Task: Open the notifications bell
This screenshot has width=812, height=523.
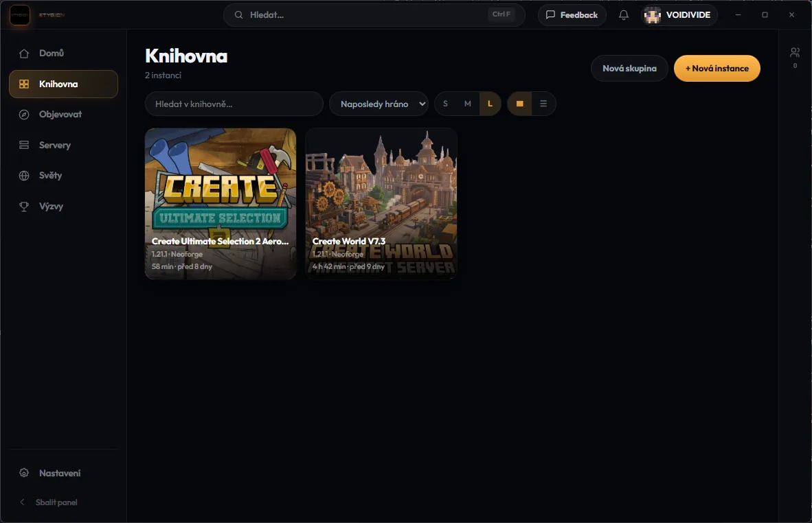Action: [x=624, y=15]
